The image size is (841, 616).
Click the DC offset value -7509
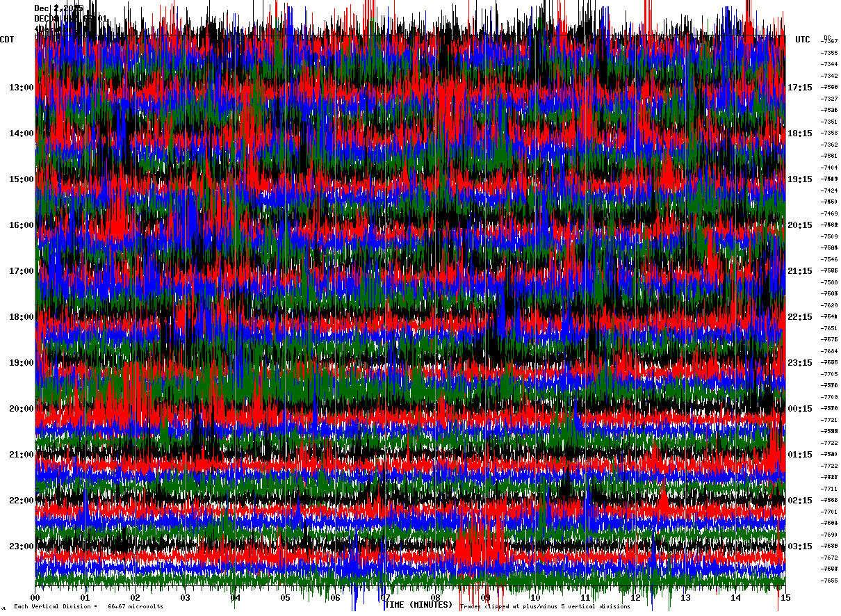click(x=829, y=236)
